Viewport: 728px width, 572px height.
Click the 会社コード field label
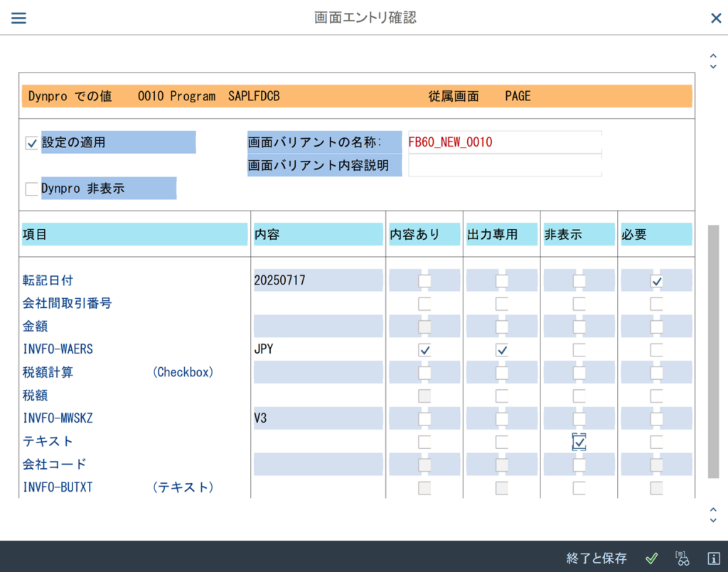54,464
